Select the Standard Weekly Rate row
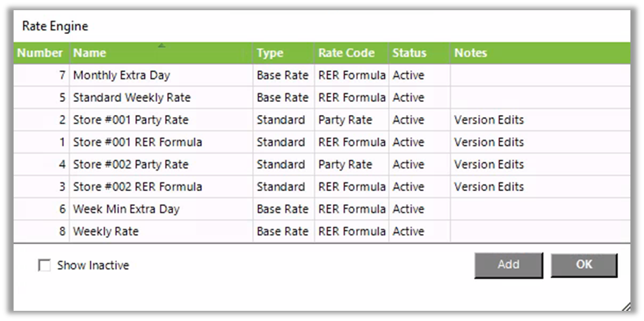 tap(130, 98)
